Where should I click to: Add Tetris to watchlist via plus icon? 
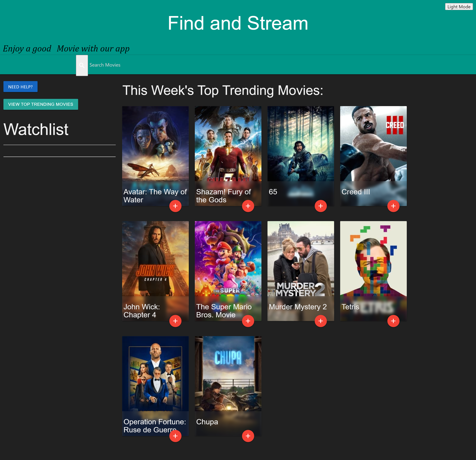pos(393,321)
